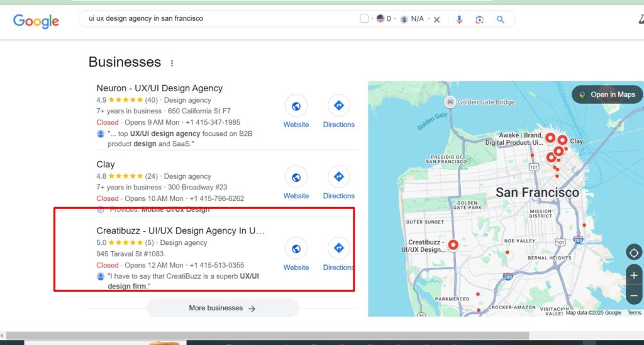Click the Neuron phone number +1 415-347-1985
The width and height of the screenshot is (644, 345).
(213, 122)
